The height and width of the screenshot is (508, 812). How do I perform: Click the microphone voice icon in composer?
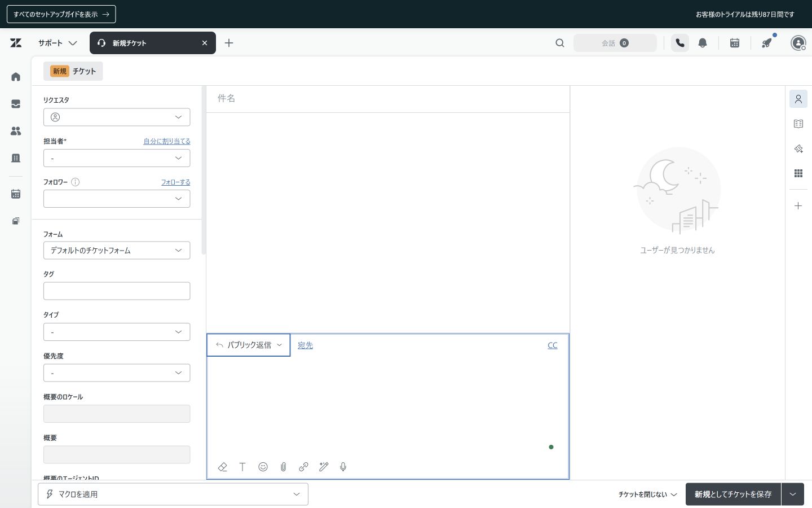pyautogui.click(x=343, y=467)
